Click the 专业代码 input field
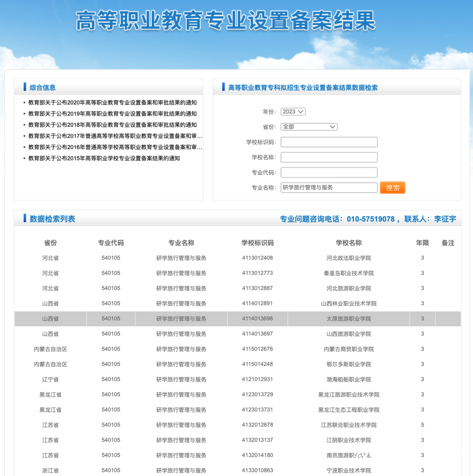 coord(329,172)
